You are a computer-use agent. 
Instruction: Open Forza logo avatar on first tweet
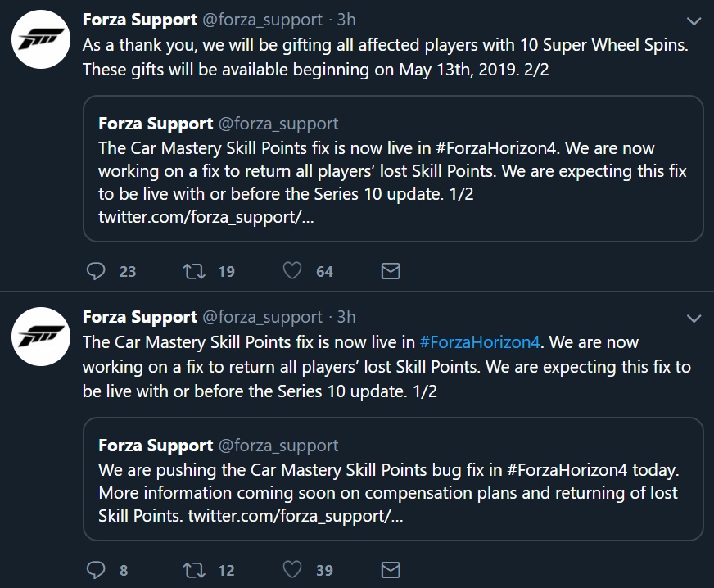click(x=39, y=38)
